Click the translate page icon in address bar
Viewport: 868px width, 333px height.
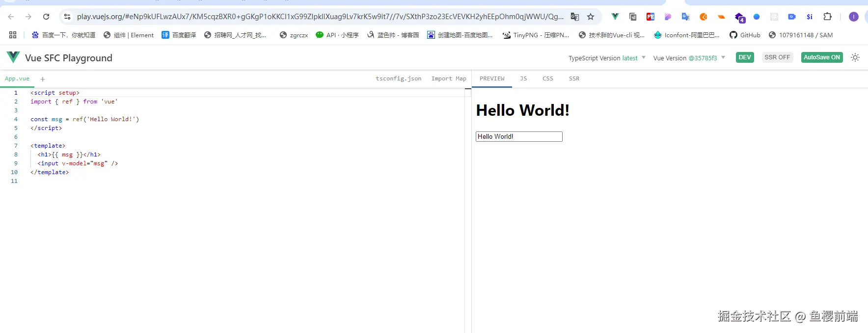coord(575,17)
